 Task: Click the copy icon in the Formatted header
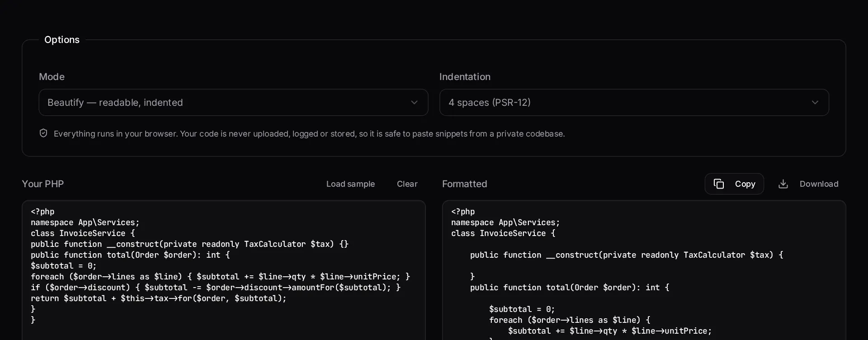coord(719,184)
